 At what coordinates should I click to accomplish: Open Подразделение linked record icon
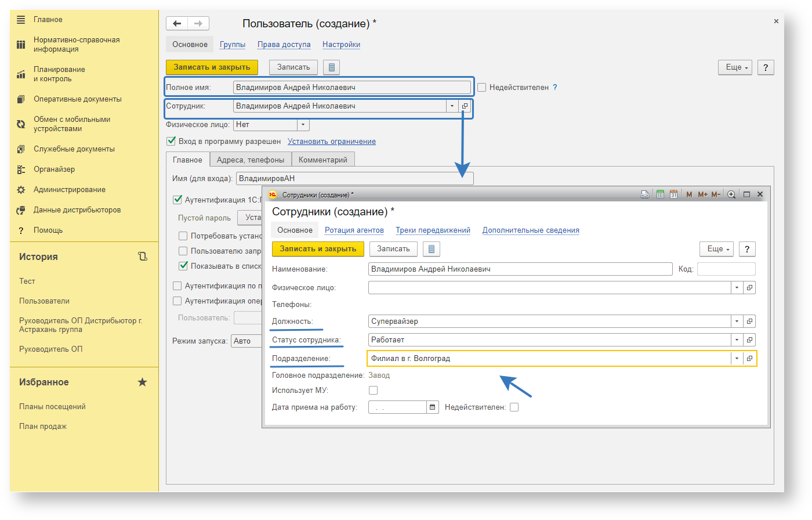click(749, 358)
